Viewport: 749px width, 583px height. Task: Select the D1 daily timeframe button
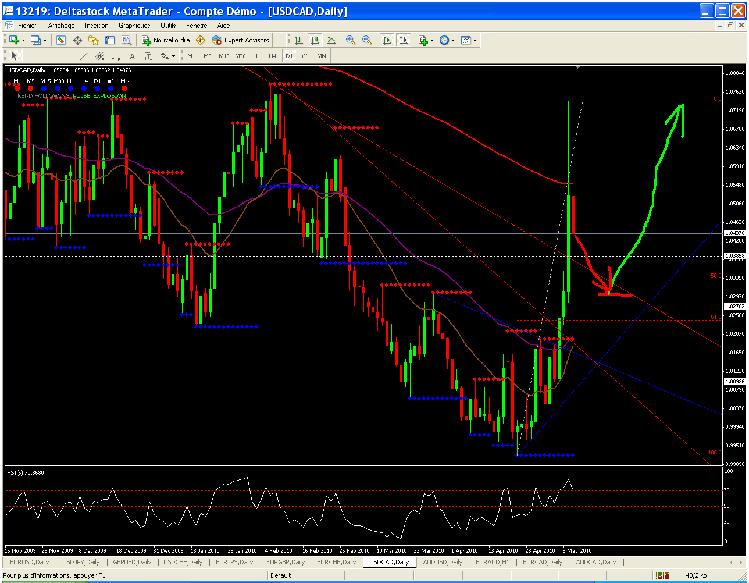pos(289,56)
